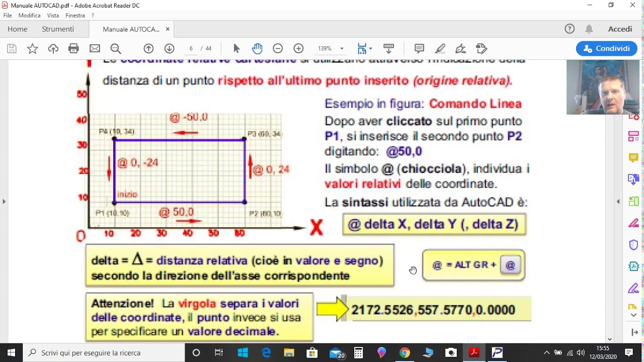Show more tools chevron in right pane
The width and height of the screenshot is (644, 362).
pyautogui.click(x=633, y=315)
